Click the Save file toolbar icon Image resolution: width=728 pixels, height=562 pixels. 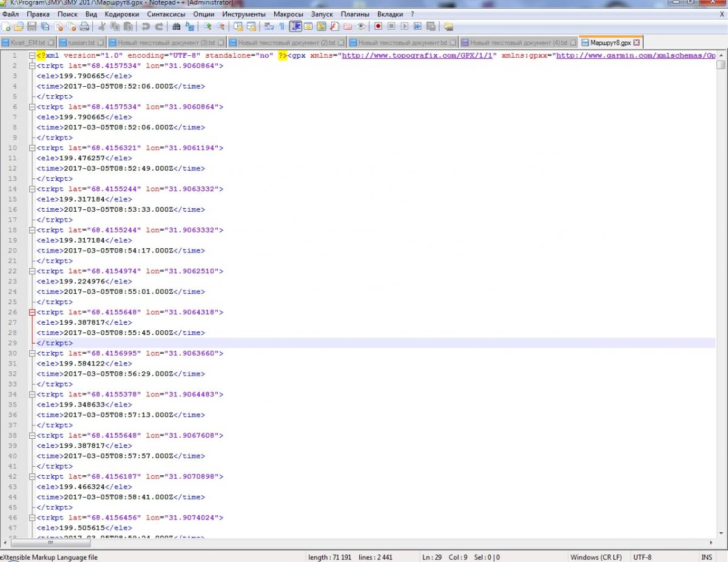coord(32,27)
